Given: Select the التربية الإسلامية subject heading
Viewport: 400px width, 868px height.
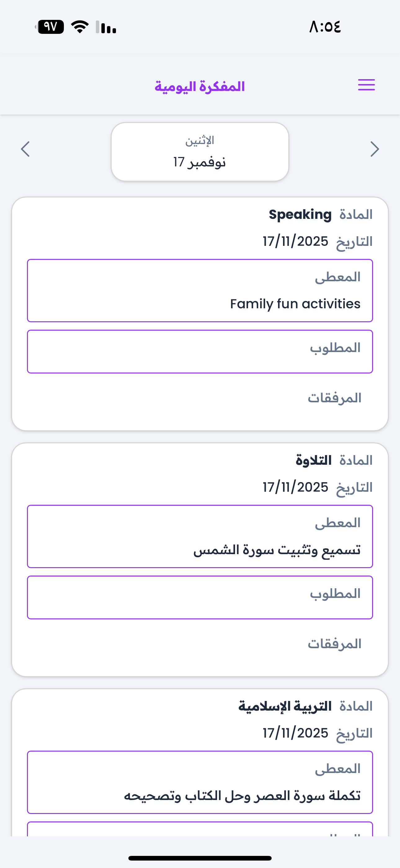Looking at the screenshot, I should point(285,706).
